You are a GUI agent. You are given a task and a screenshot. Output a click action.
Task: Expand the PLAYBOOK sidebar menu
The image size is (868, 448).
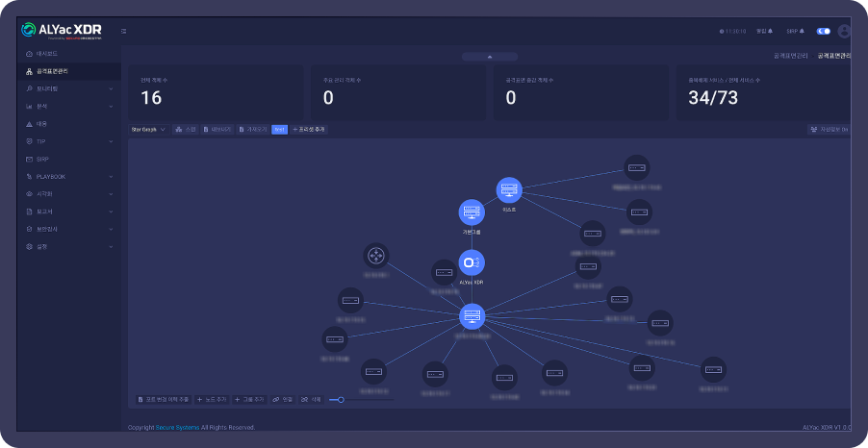67,176
